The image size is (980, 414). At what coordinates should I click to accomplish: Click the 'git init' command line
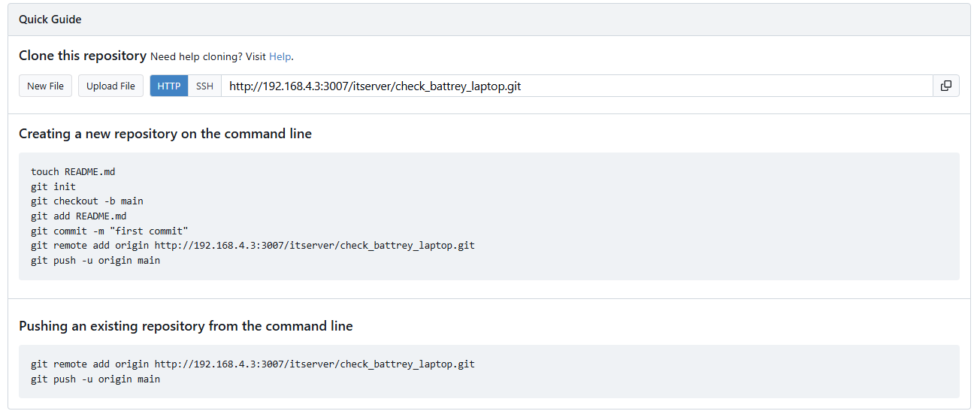pos(53,186)
